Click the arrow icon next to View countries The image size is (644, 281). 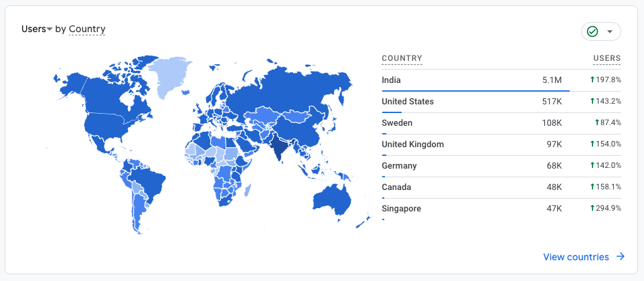click(x=621, y=257)
